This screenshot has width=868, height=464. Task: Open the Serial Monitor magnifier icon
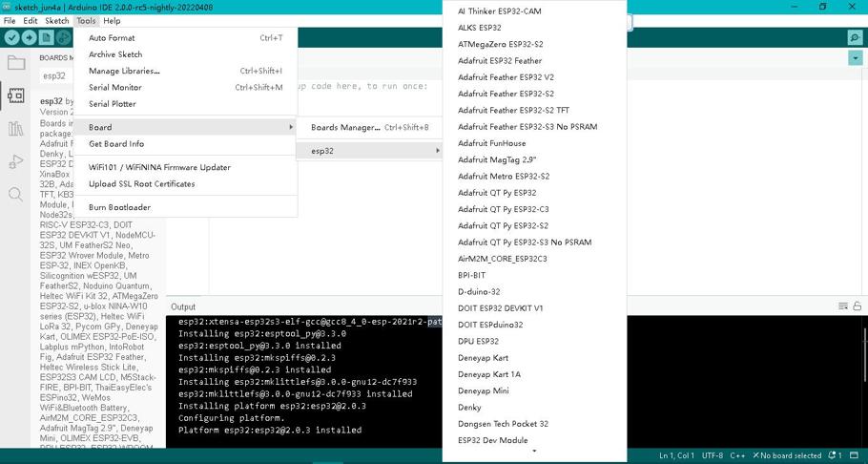[x=855, y=37]
